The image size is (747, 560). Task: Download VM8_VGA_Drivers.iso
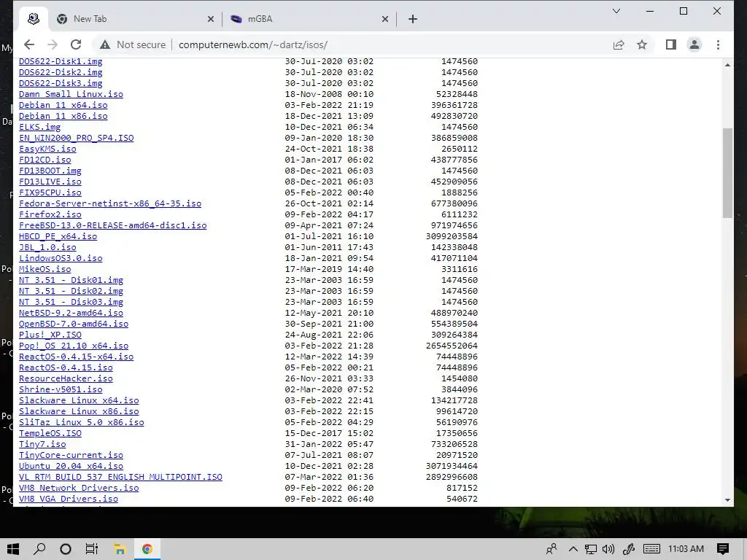coord(69,499)
